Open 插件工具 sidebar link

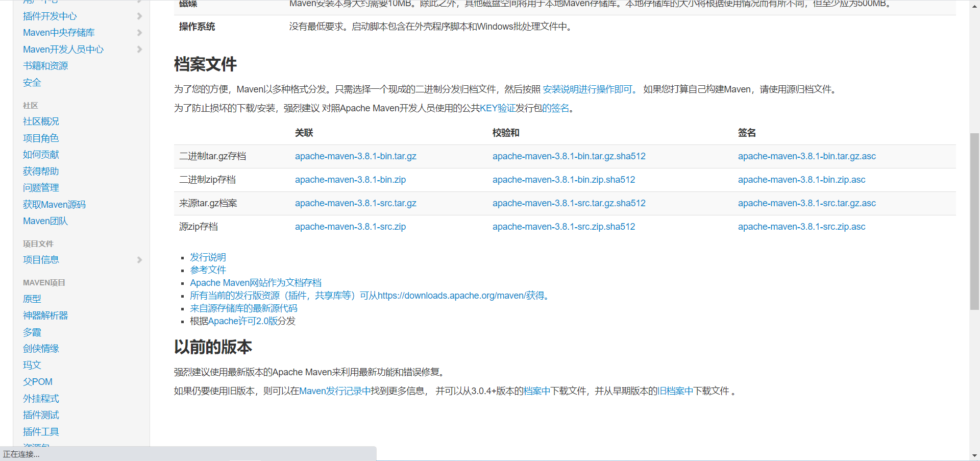[x=41, y=432]
